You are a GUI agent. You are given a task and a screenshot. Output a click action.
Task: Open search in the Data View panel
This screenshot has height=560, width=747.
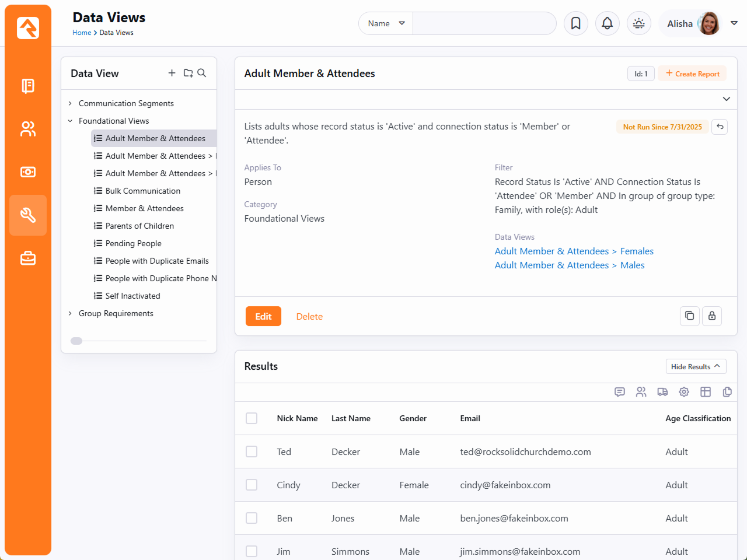click(202, 73)
